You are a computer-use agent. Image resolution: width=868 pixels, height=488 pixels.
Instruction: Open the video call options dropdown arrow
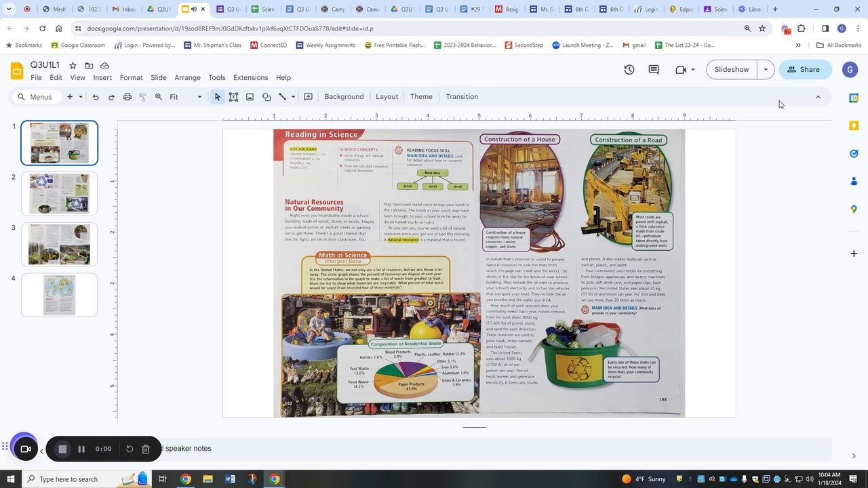pos(693,69)
